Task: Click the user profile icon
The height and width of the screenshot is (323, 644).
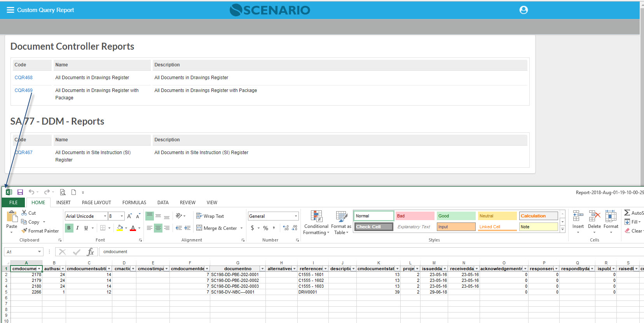Action: [x=524, y=10]
